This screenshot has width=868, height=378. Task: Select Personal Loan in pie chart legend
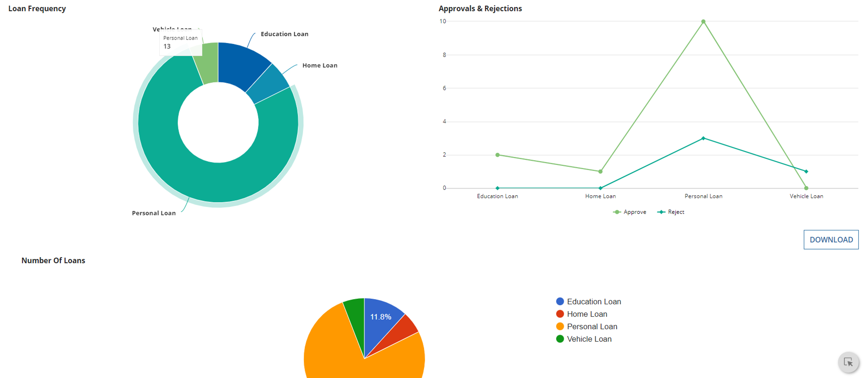coord(587,327)
